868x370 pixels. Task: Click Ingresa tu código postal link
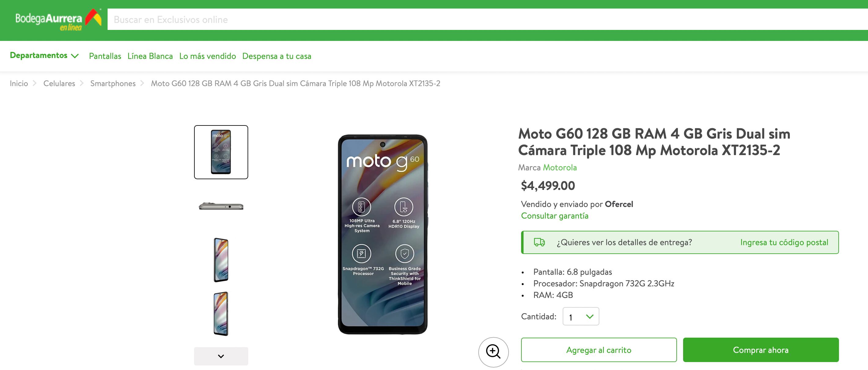click(784, 242)
